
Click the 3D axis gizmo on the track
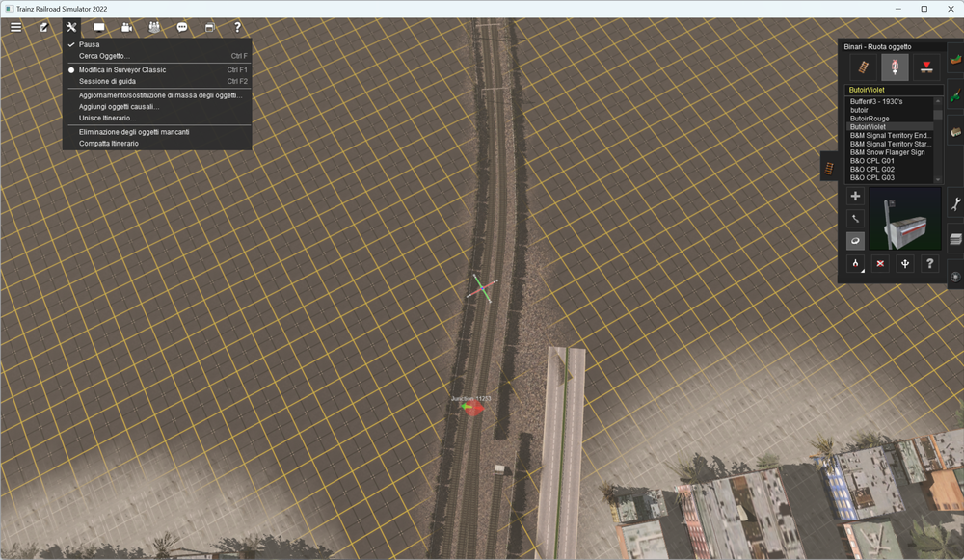482,288
